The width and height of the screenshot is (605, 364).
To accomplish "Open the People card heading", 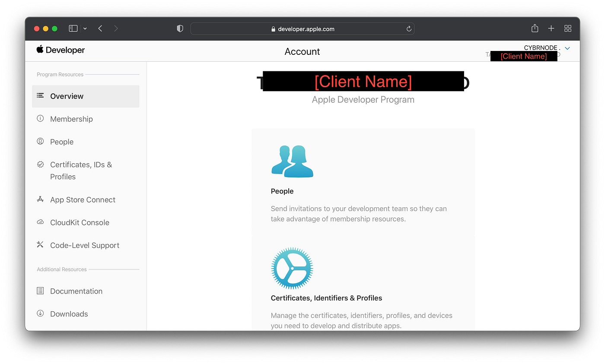I will click(x=282, y=191).
